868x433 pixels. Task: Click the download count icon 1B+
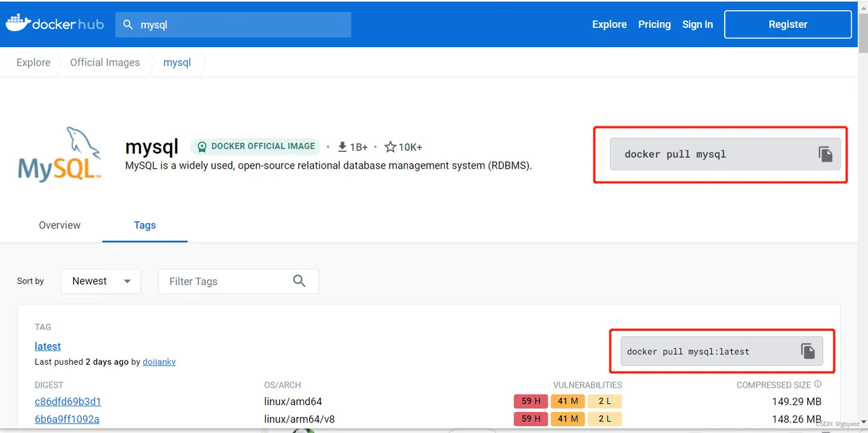click(x=342, y=147)
